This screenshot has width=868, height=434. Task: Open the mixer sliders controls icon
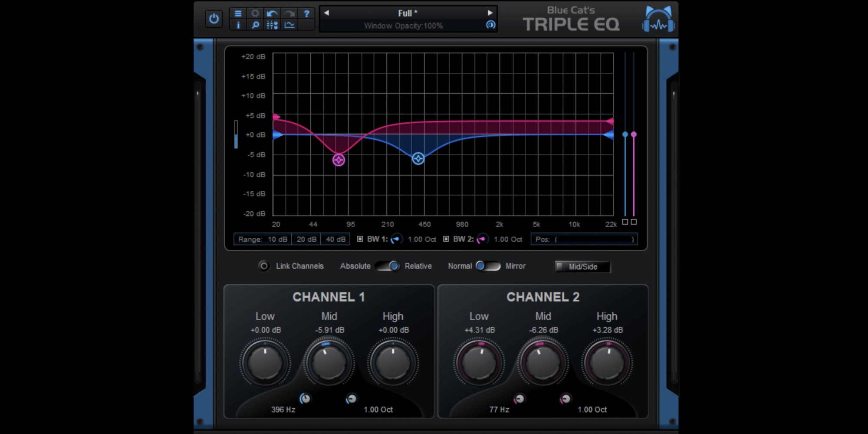[272, 25]
